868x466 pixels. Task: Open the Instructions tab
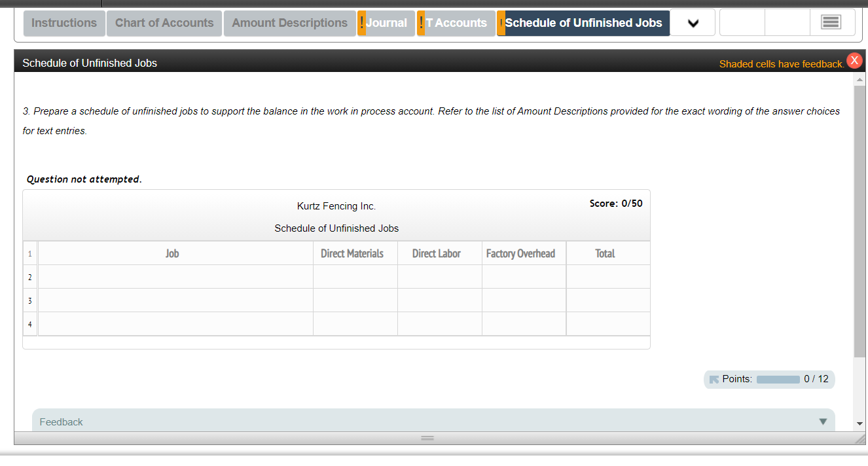(64, 23)
